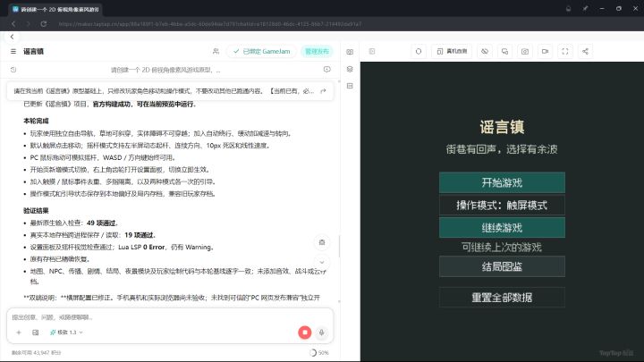644x362 pixels.
Task: Click 继续游戏 to continue the game
Action: click(x=502, y=227)
